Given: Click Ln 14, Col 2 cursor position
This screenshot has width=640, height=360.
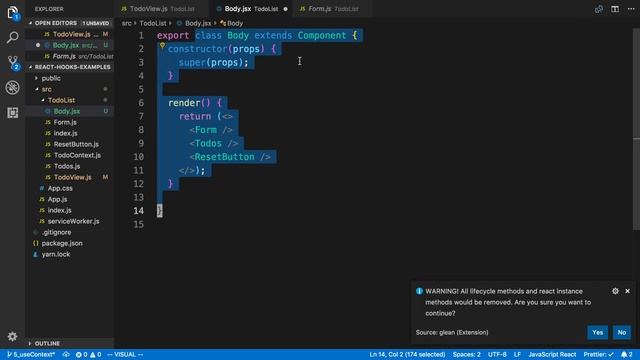Looking at the screenshot, I should [407, 354].
